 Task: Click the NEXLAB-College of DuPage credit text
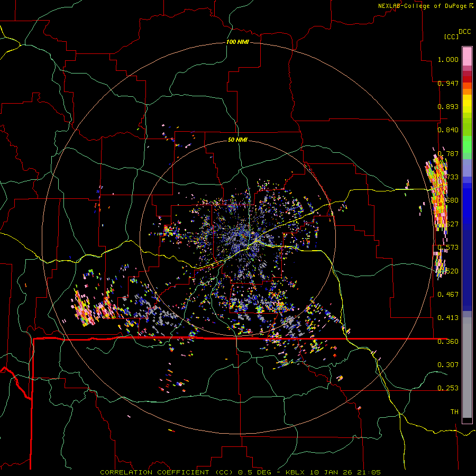(422, 6)
